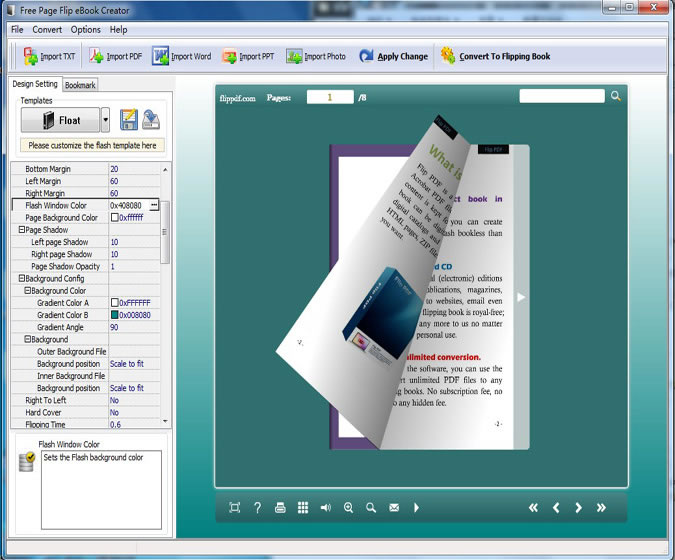Collapse the Page Shadow group
This screenshot has width=675, height=560.
coord(22,230)
